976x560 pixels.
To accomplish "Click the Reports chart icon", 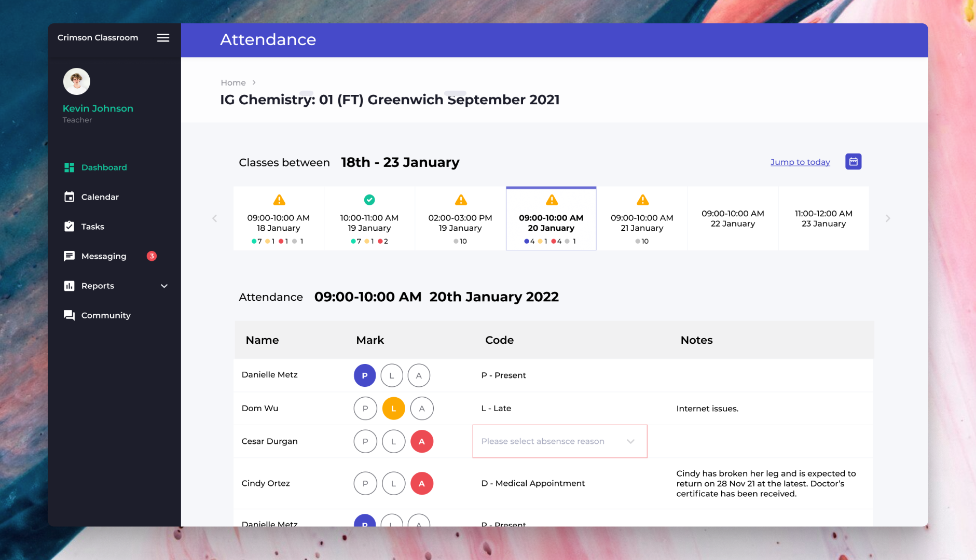I will [x=69, y=286].
